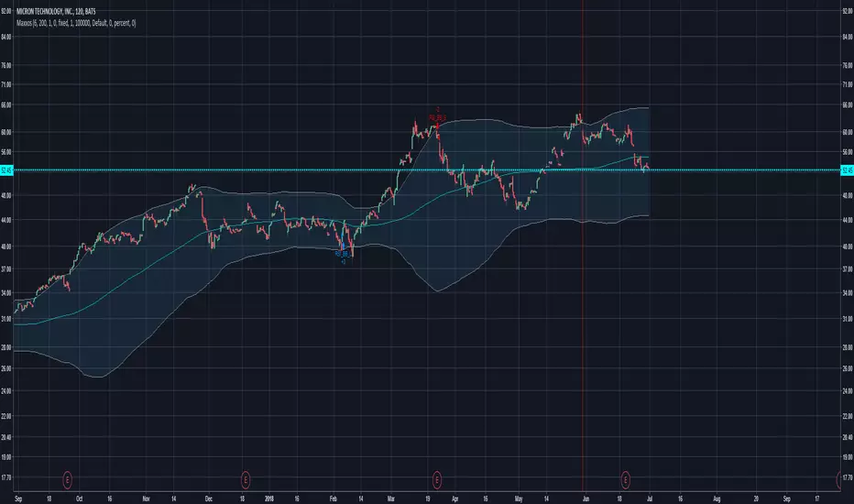The height and width of the screenshot is (504, 854).
Task: Click the lower band dip near late March
Action: (437, 291)
